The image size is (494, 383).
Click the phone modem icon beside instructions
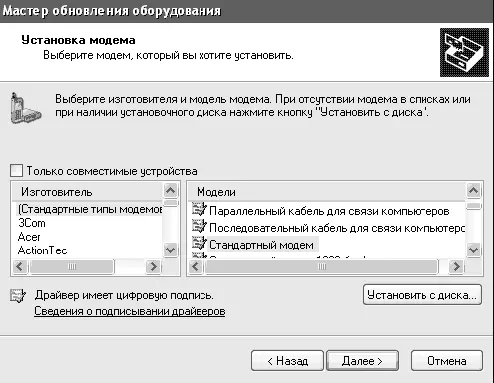pos(25,108)
